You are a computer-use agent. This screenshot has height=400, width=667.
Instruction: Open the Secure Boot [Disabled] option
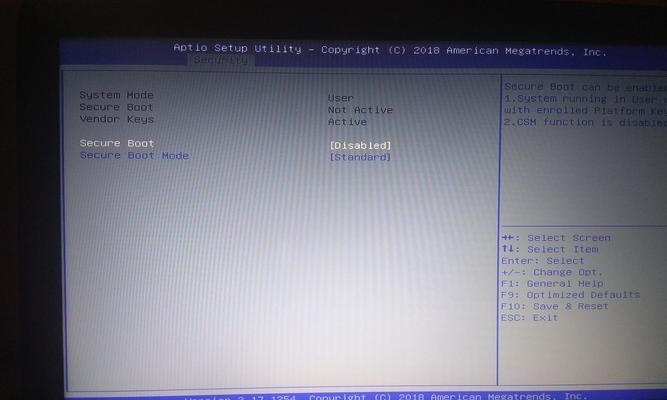(360, 145)
